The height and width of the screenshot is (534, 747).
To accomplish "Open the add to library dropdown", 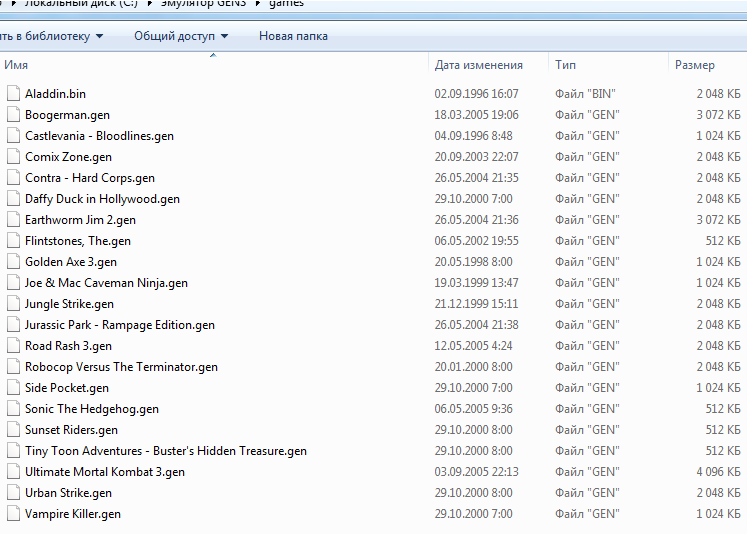I will 51,36.
